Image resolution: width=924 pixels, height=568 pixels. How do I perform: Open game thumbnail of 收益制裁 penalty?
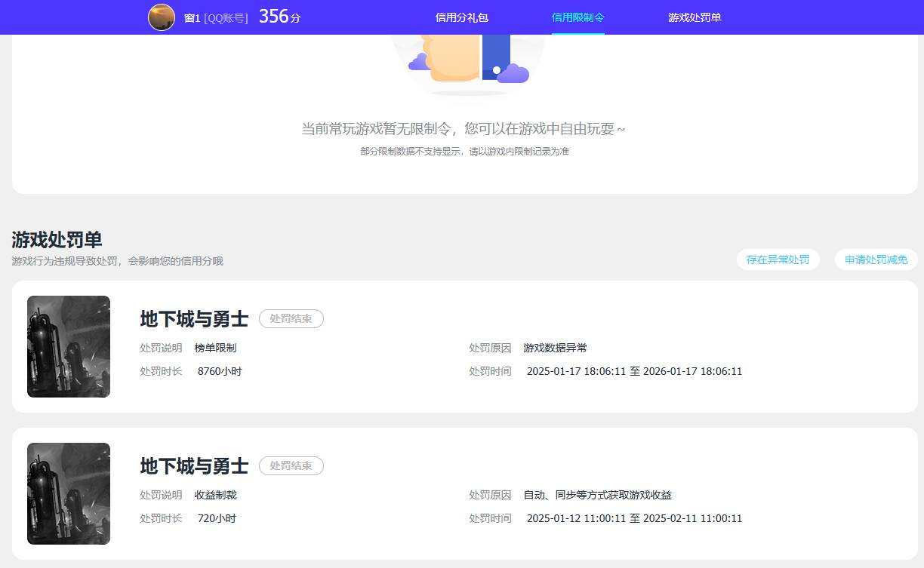click(x=69, y=493)
